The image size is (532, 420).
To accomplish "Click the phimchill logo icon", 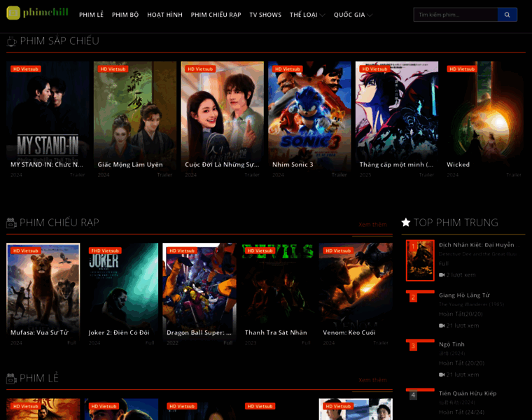I will [13, 13].
